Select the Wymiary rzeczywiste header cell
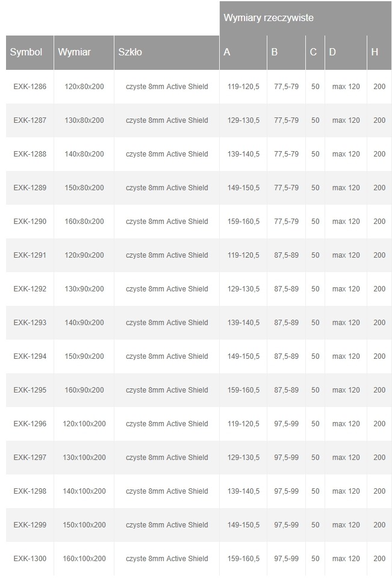The width and height of the screenshot is (392, 578). pos(268,18)
